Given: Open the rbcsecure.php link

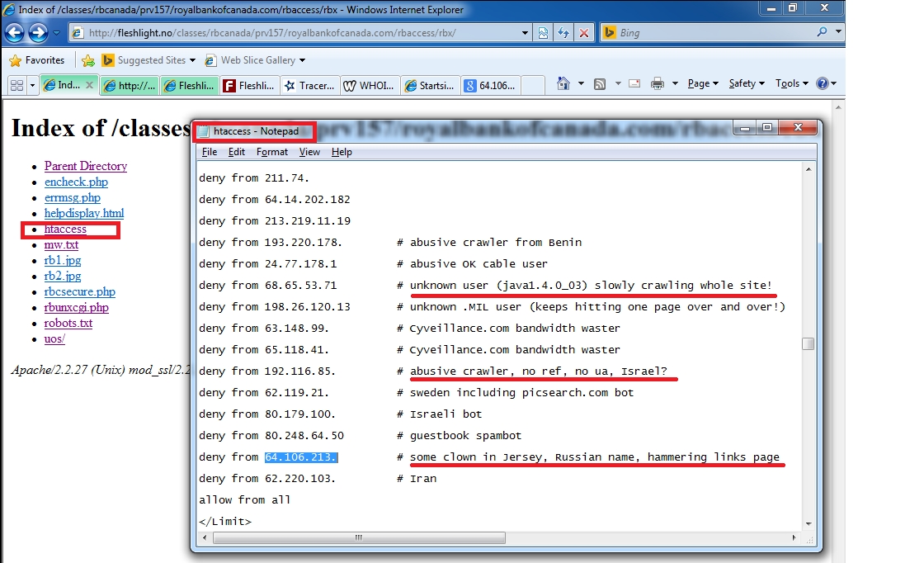Looking at the screenshot, I should tap(79, 291).
